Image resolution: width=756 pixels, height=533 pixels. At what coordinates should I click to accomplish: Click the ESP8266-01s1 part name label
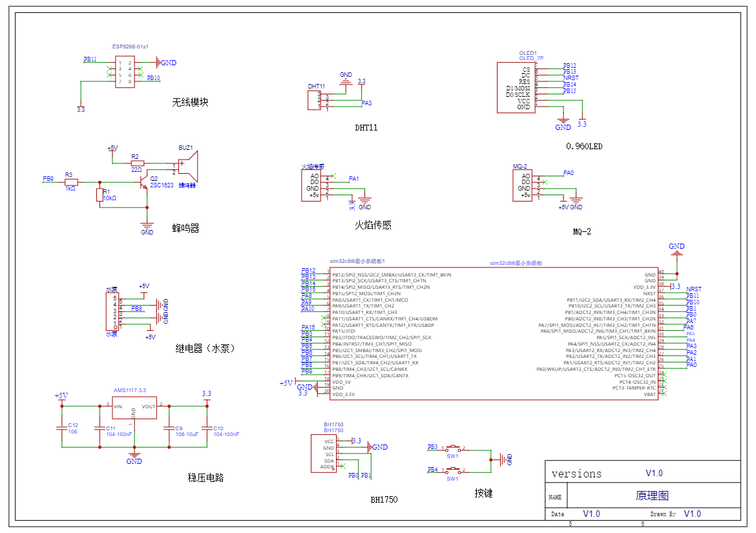(130, 47)
